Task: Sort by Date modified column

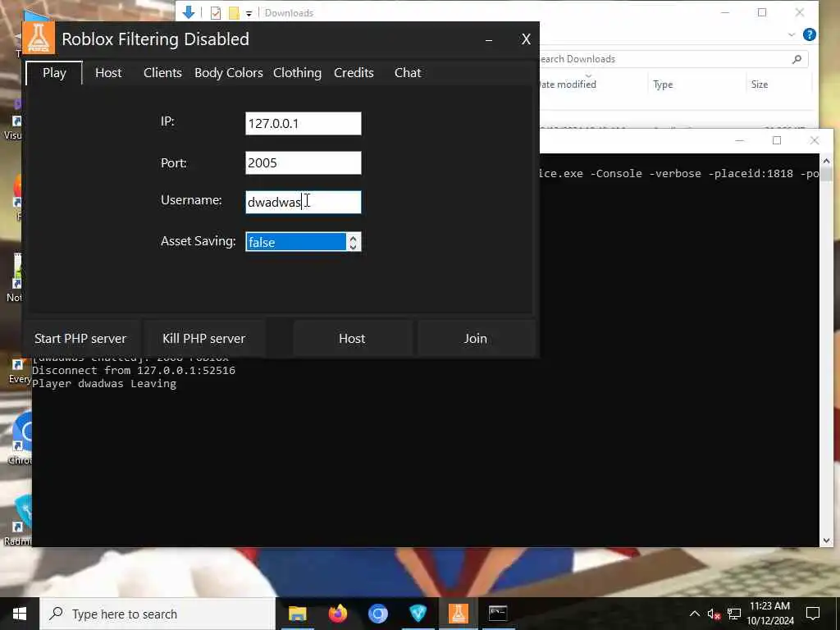Action: coord(568,84)
